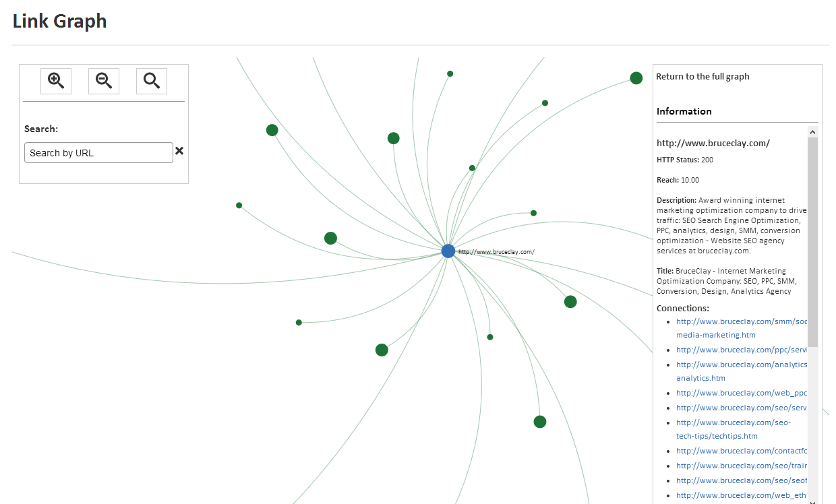The image size is (836, 504).
Task: Click the Information panel scrollbar up arrow
Action: tap(812, 132)
